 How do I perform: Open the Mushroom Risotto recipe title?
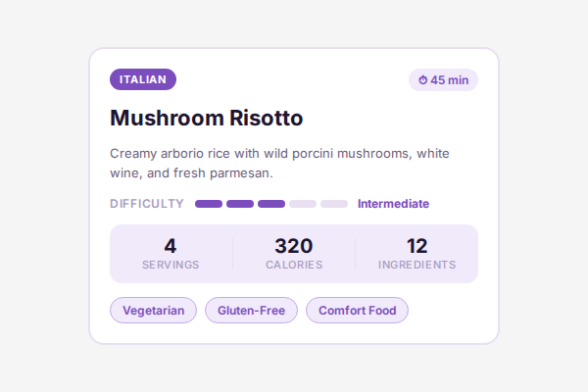tap(207, 119)
